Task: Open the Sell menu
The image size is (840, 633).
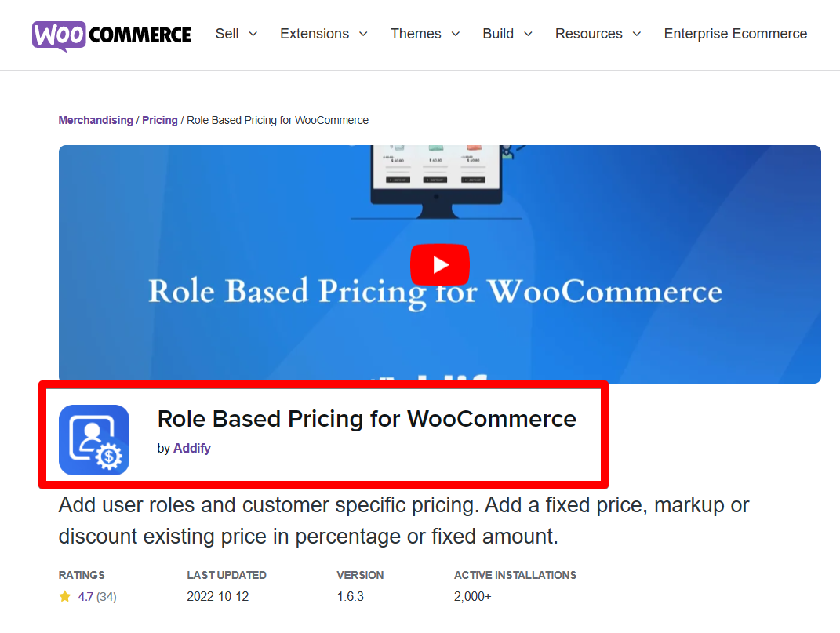Action: pos(227,34)
